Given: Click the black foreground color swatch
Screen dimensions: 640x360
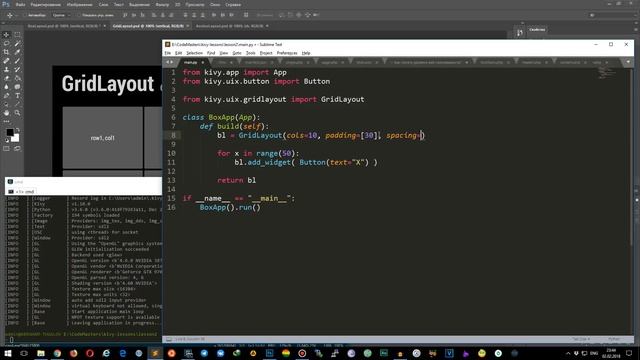Looking at the screenshot, I should [x=9, y=132].
